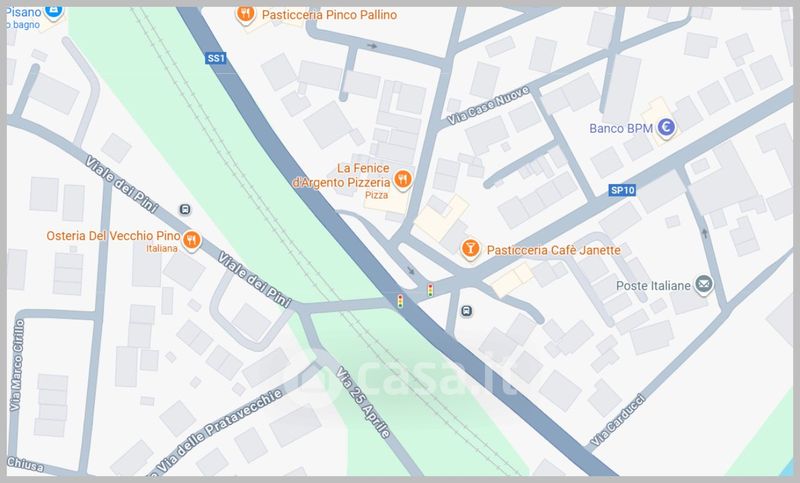800x483 pixels.
Task: Open the Pisano bagno marker in the top corner
Action: click(53, 11)
